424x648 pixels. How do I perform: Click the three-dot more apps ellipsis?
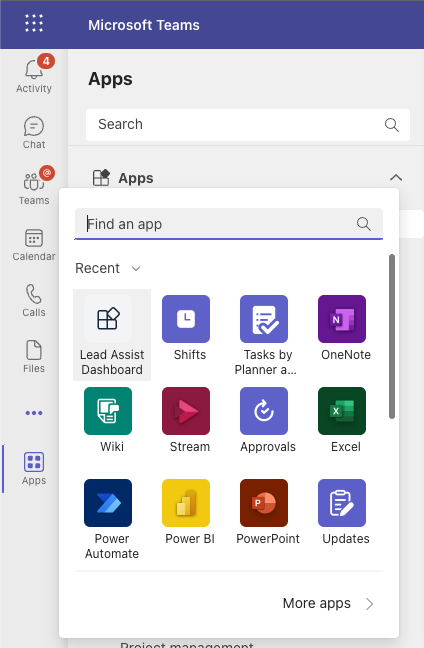(x=34, y=413)
